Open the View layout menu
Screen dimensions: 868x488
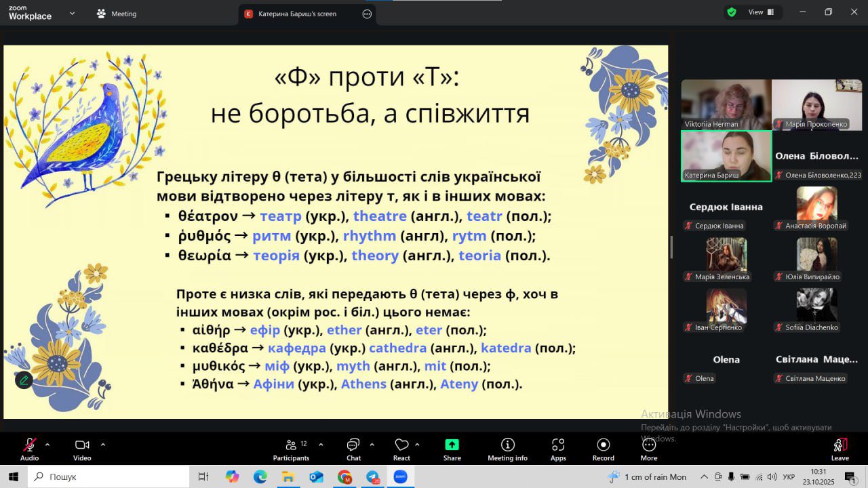[755, 12]
